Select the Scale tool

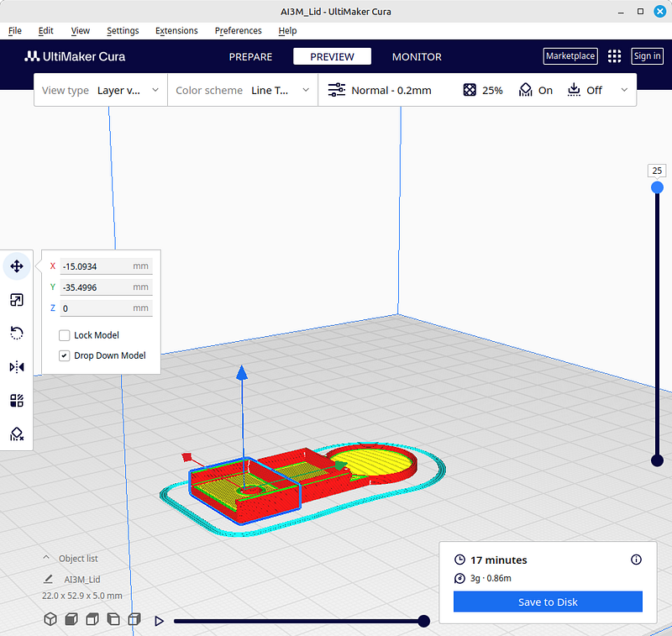pyautogui.click(x=17, y=300)
